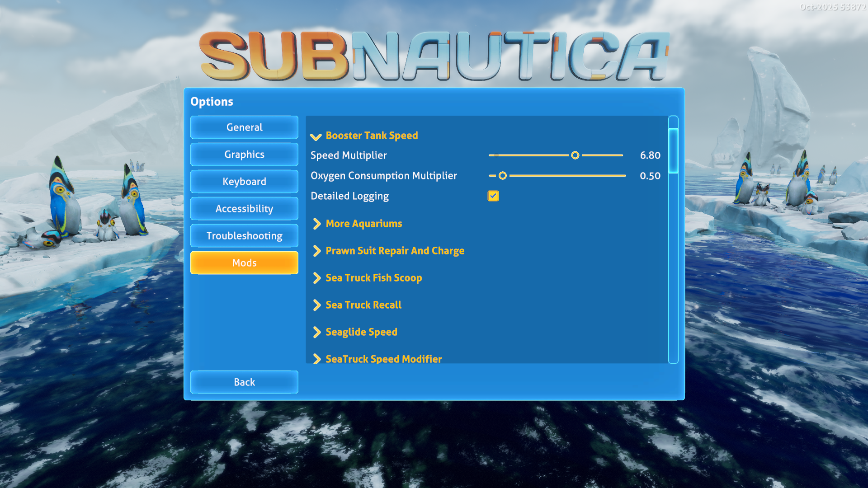Open the Troubleshooting options tab
Viewport: 868px width, 488px height.
pos(244,236)
